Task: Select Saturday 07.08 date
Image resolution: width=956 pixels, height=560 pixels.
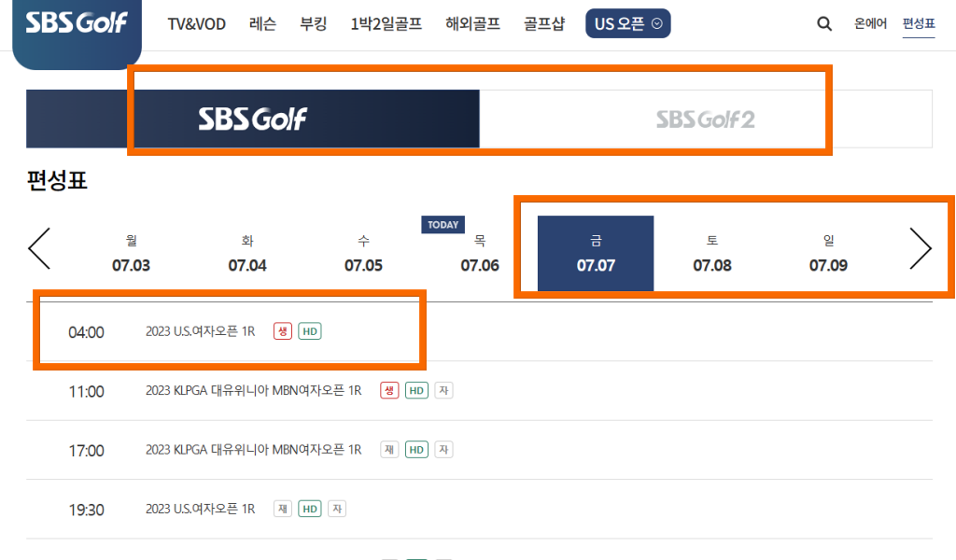Action: tap(712, 254)
